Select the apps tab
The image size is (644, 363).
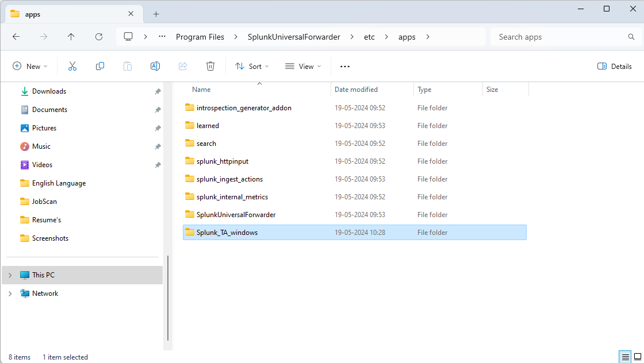74,14
